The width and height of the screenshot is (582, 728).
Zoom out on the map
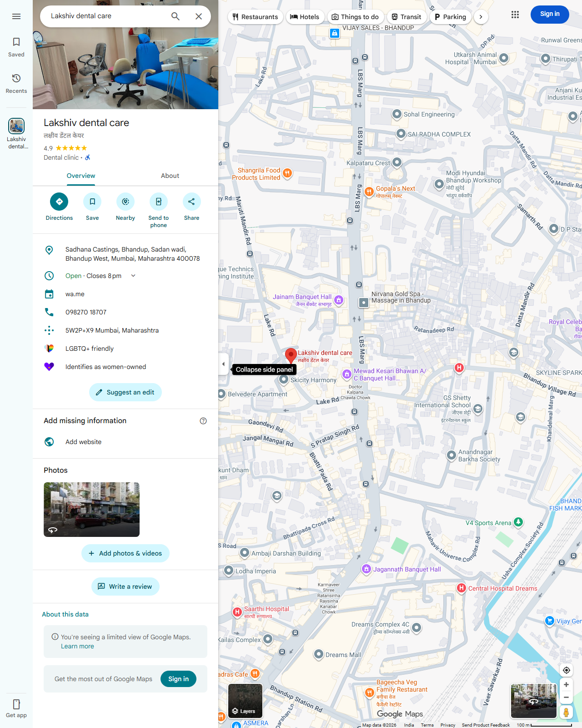click(x=566, y=698)
